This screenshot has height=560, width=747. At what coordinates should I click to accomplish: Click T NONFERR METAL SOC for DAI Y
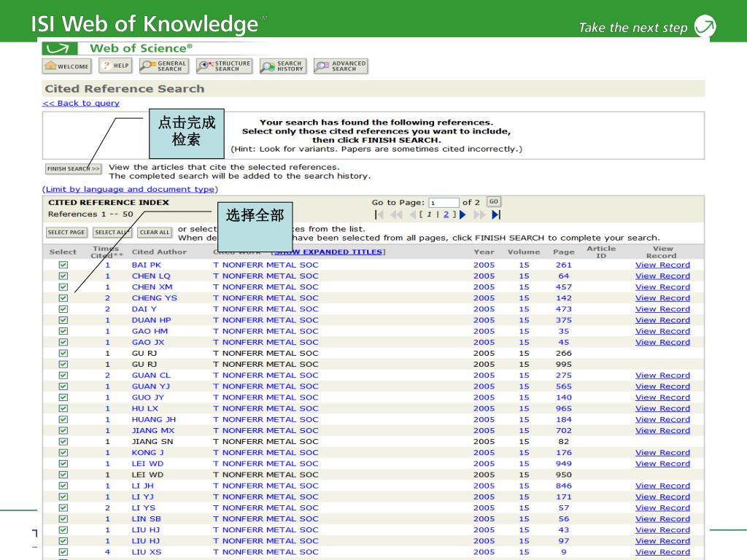[266, 309]
